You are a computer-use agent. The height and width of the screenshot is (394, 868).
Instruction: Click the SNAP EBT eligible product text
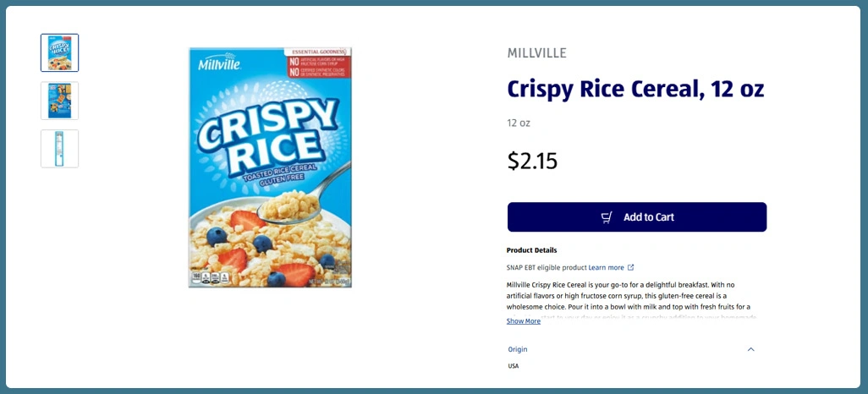click(x=547, y=267)
